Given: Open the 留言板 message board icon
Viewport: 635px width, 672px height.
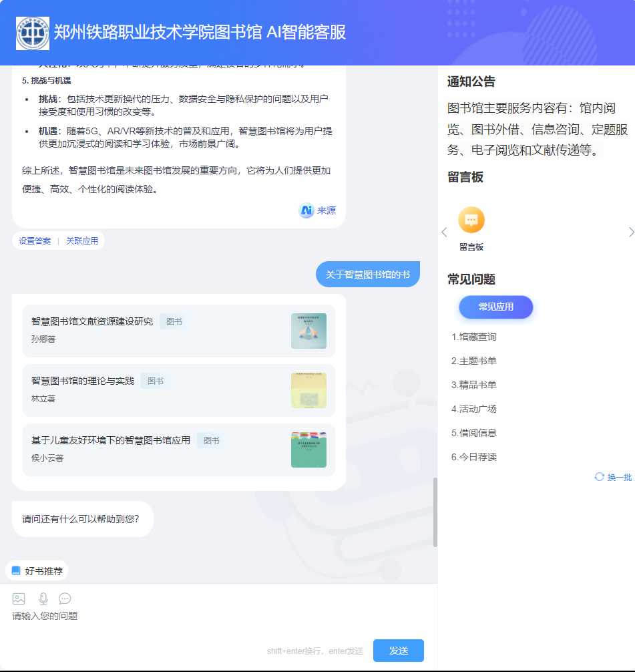Looking at the screenshot, I should point(471,220).
